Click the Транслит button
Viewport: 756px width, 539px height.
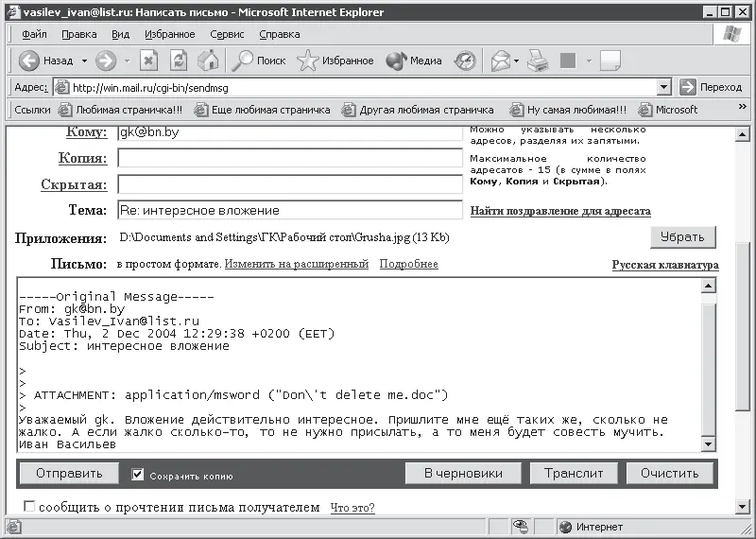coord(574,473)
